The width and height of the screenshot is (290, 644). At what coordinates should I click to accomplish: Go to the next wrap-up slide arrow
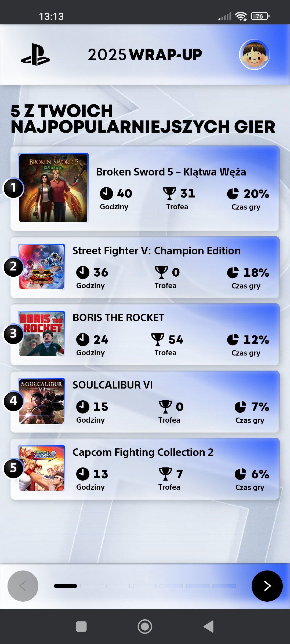(267, 586)
